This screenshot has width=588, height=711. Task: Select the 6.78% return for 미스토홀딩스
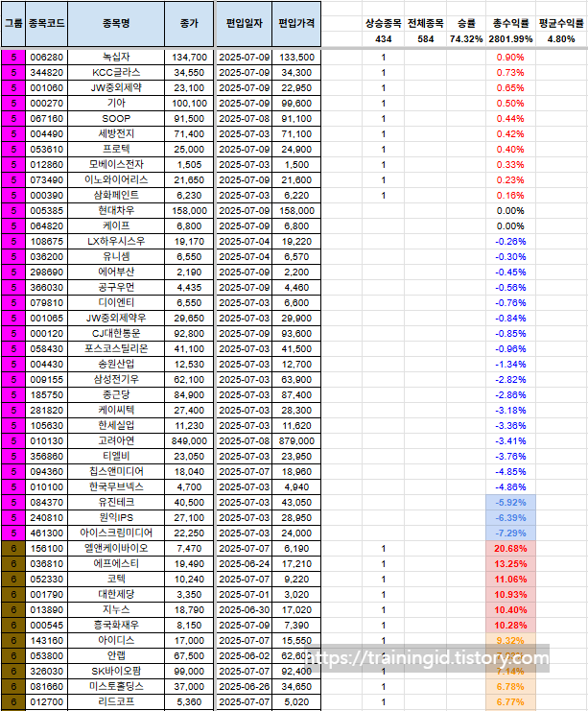tap(510, 687)
